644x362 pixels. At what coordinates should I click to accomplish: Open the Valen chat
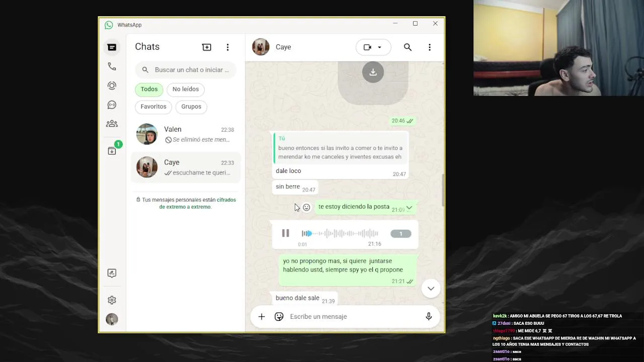pyautogui.click(x=186, y=134)
